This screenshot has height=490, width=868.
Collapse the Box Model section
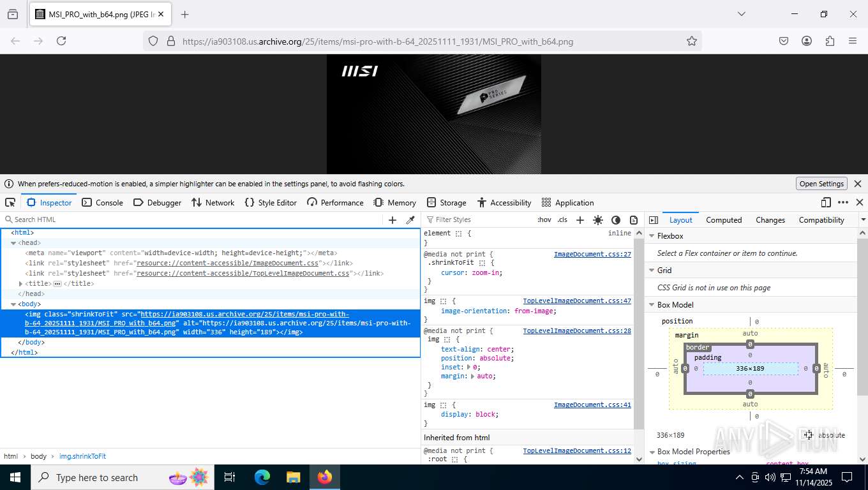point(652,305)
